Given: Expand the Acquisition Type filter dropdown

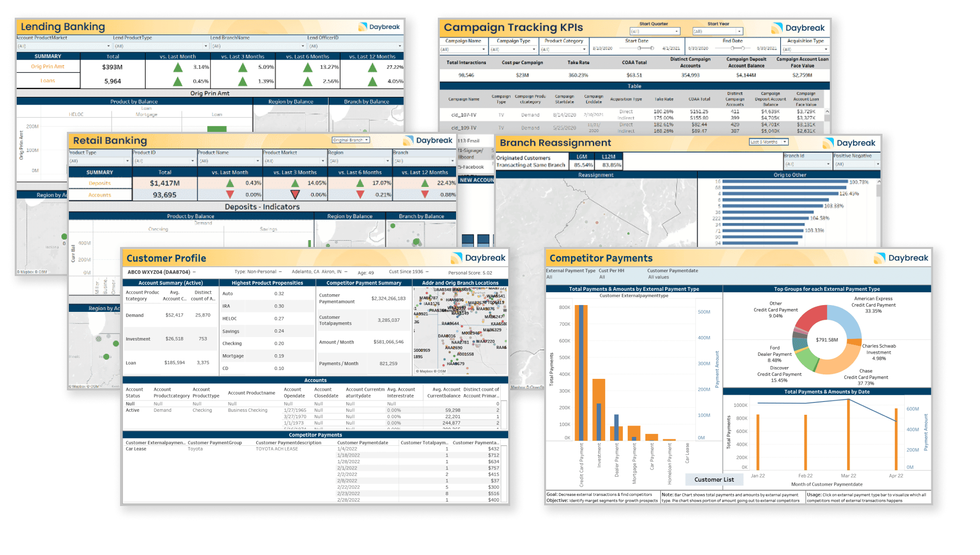Looking at the screenshot, I should click(x=805, y=49).
